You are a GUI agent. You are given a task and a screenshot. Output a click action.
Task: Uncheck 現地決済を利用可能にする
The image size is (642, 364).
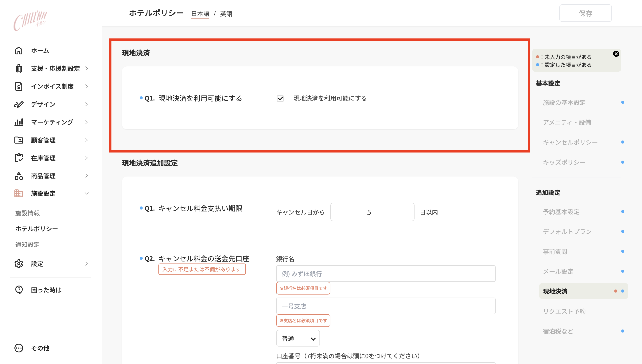(281, 99)
